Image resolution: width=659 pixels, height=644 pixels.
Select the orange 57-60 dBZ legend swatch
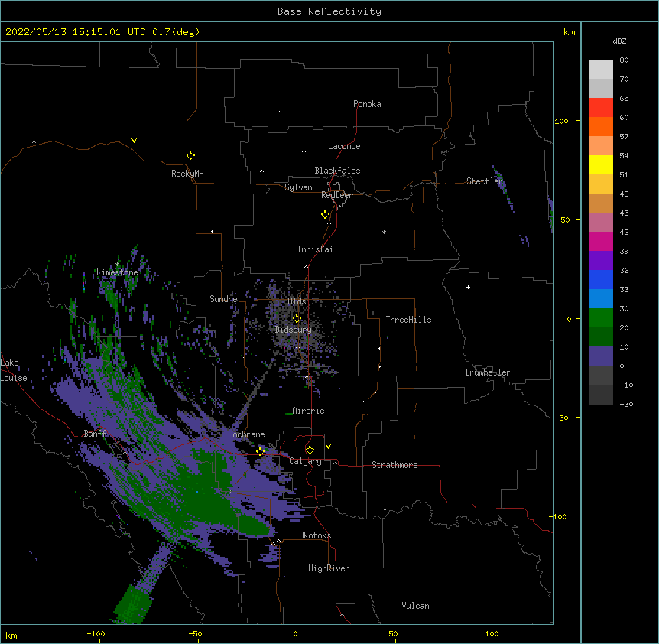coord(601,126)
